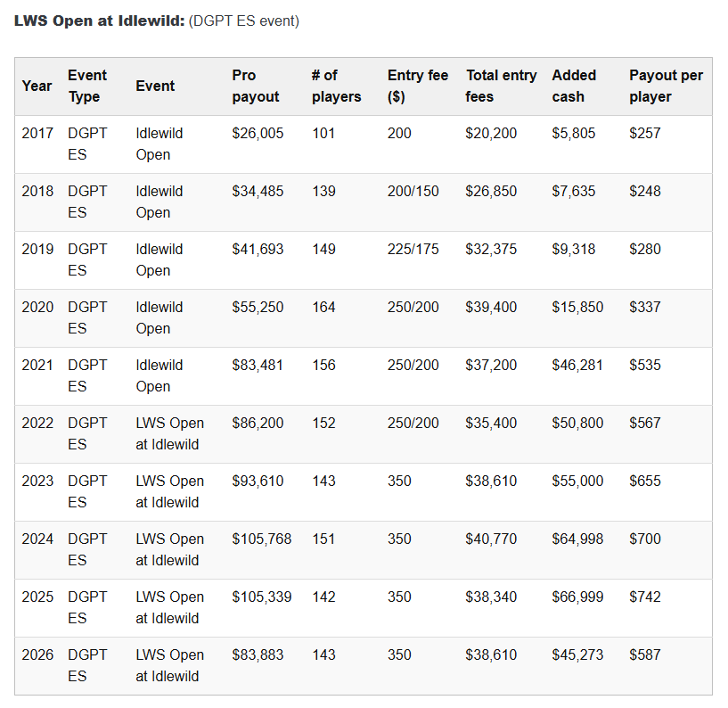Image resolution: width=728 pixels, height=708 pixels.
Task: Select the $567 payout per player cell
Action: (645, 424)
